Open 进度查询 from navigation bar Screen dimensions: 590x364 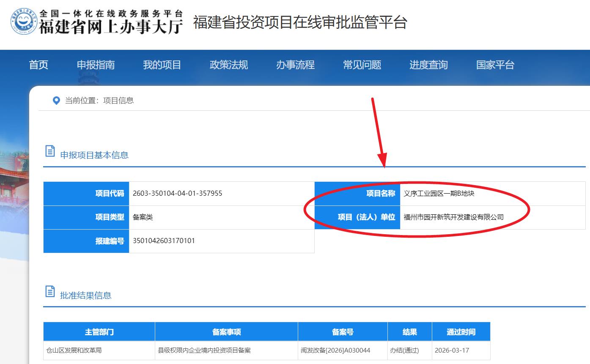(x=428, y=65)
